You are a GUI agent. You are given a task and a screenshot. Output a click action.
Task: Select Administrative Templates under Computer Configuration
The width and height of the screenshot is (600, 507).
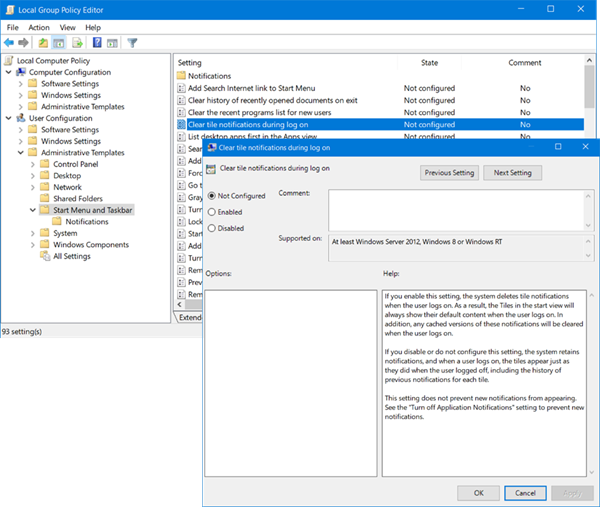click(x=83, y=106)
